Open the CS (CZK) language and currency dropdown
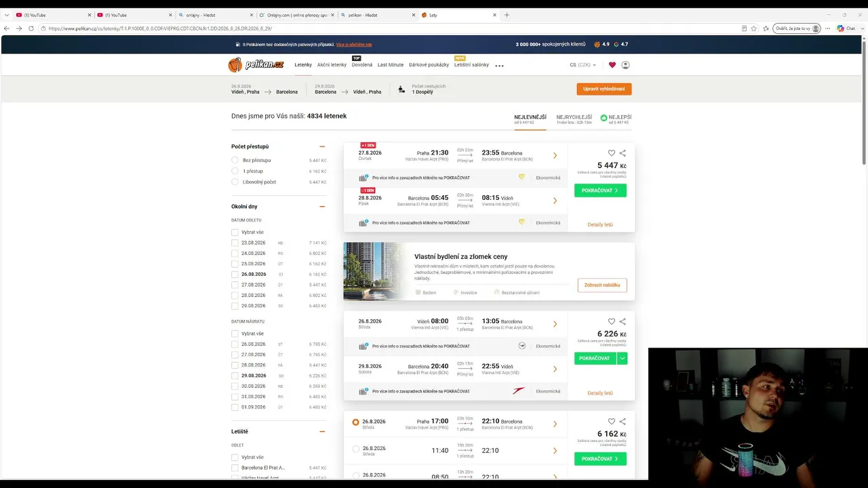Viewport: 868px width, 488px height. pyautogui.click(x=583, y=65)
